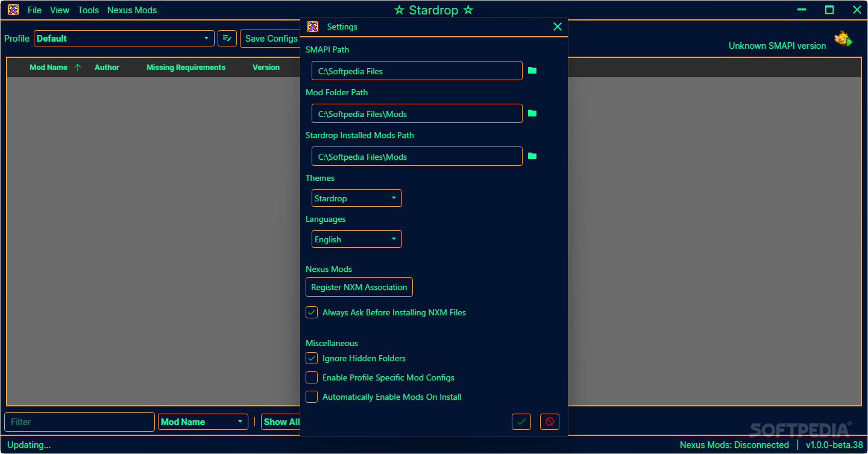Launch SMAPI with the junimo icon
Viewport: 868px width, 454px height.
pyautogui.click(x=843, y=40)
